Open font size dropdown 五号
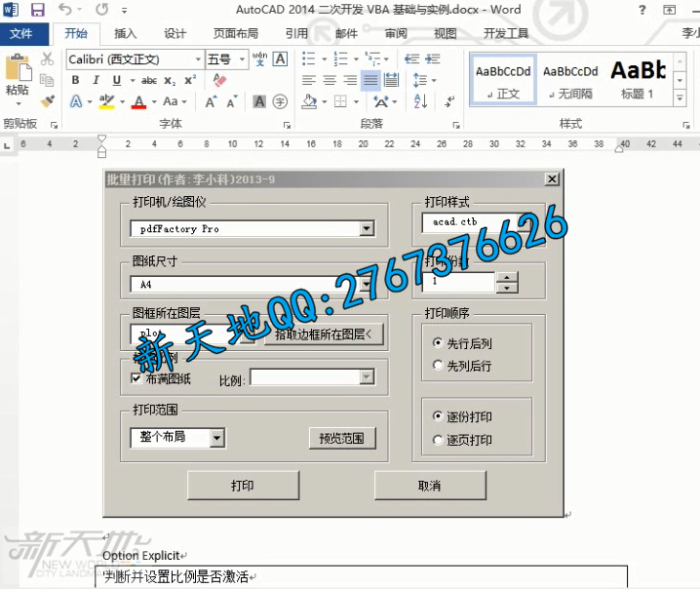700x589 pixels. 242,59
